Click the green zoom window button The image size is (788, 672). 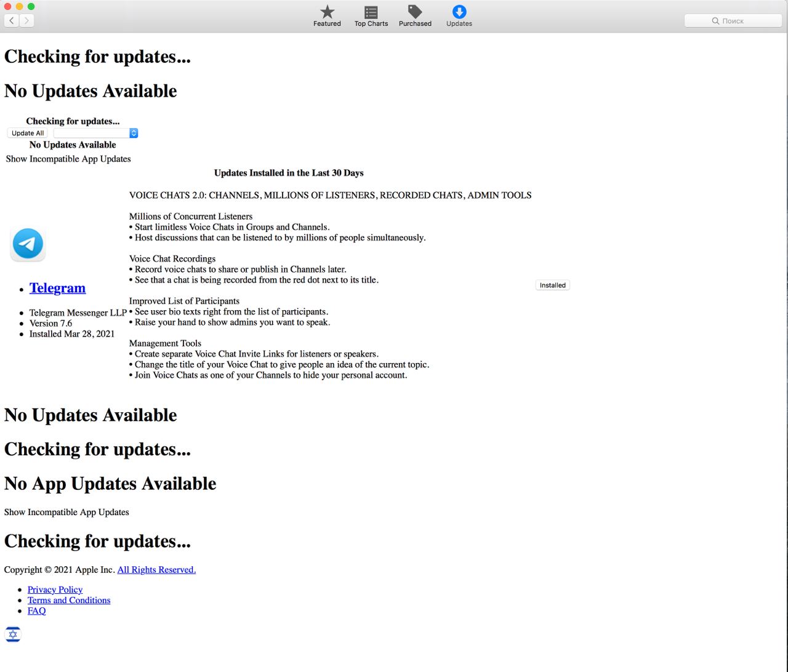[x=31, y=6]
